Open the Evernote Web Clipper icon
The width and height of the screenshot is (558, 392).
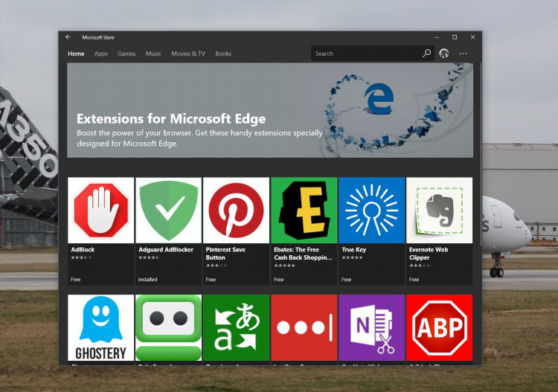[440, 211]
